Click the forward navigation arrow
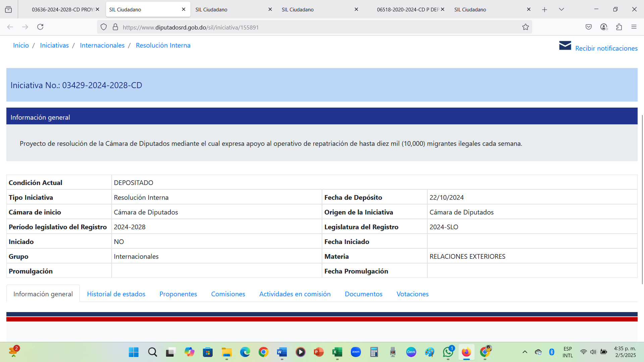 25,27
